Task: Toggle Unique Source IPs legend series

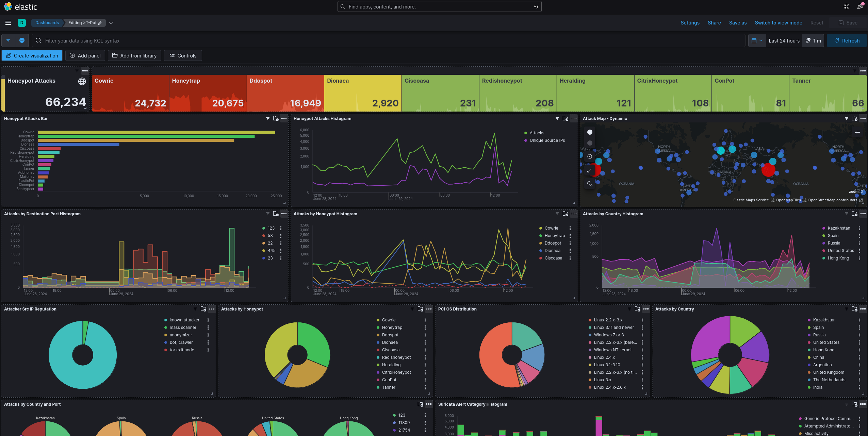Action: (547, 140)
